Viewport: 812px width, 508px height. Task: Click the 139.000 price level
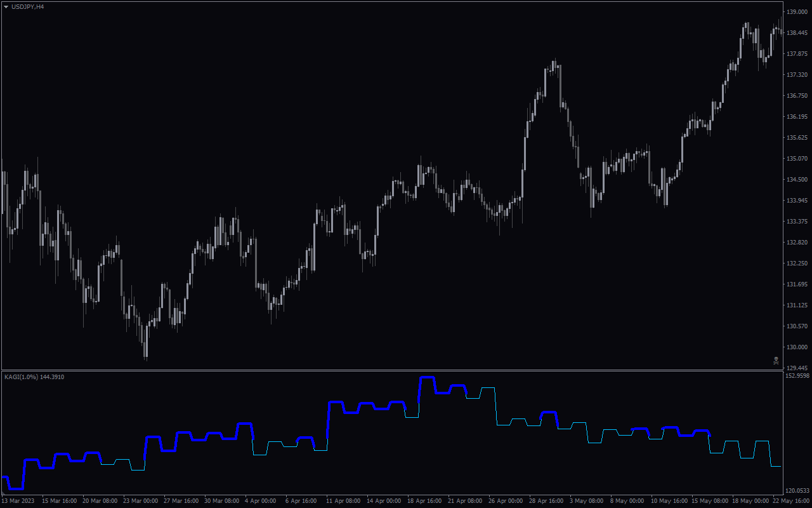pos(797,12)
